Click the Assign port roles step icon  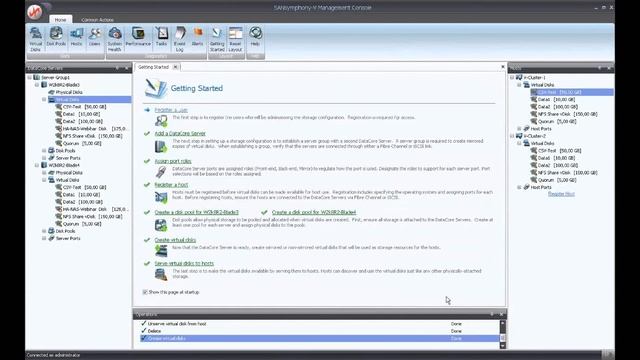[161, 172]
